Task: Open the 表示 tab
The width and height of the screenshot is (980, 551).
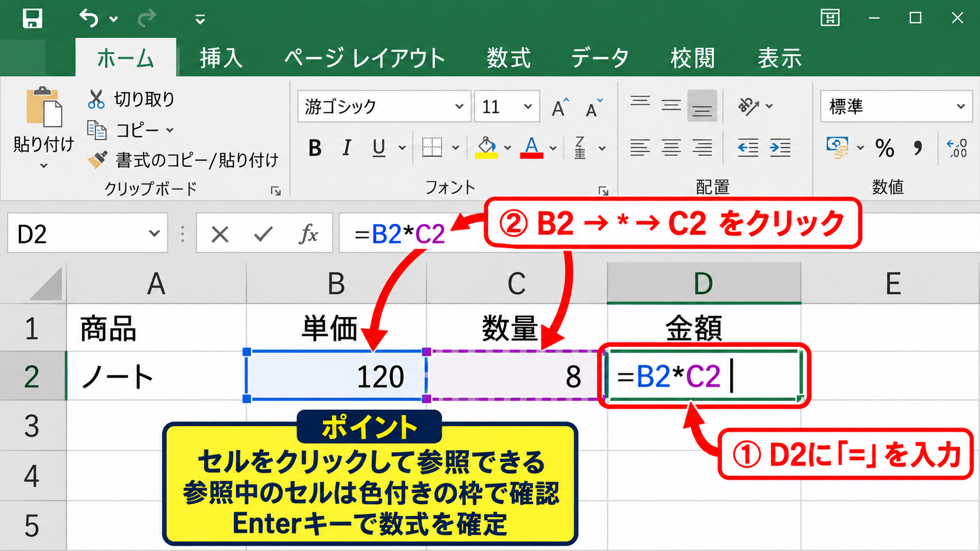Action: tap(780, 58)
